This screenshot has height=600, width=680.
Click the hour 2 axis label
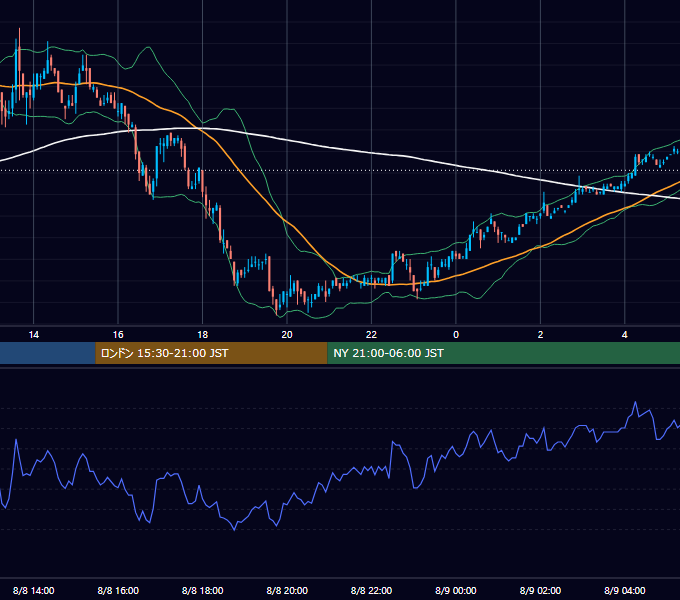click(540, 335)
